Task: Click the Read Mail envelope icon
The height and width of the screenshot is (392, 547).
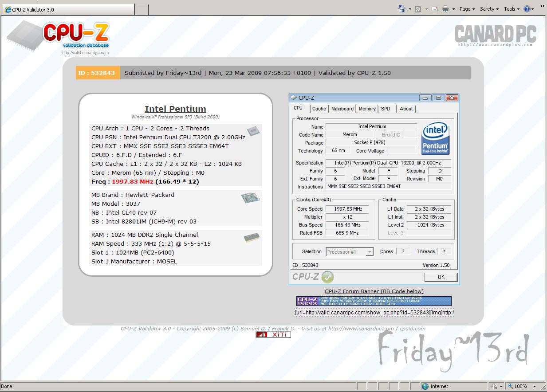Action: click(435, 9)
